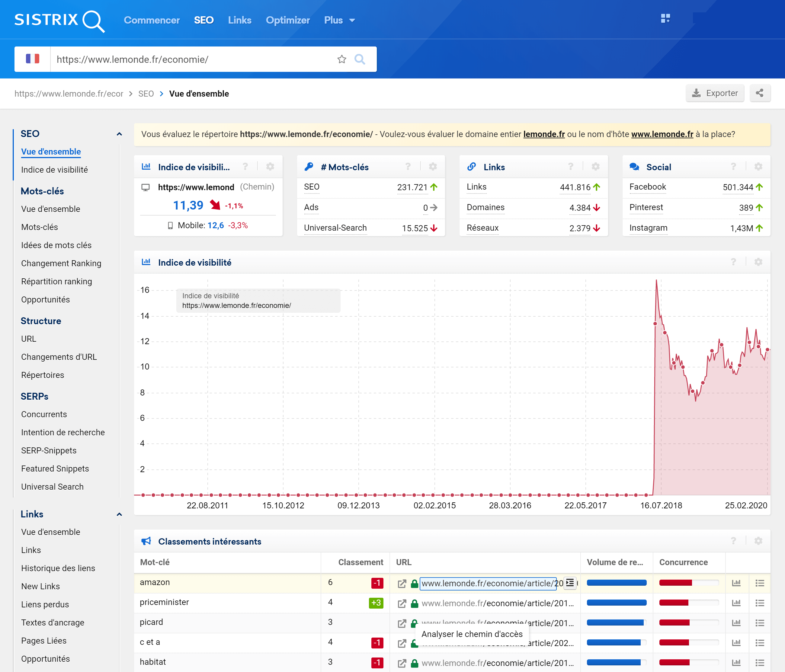This screenshot has width=785, height=672.
Task: Click the Domaines value 4.384
Action: tap(580, 208)
